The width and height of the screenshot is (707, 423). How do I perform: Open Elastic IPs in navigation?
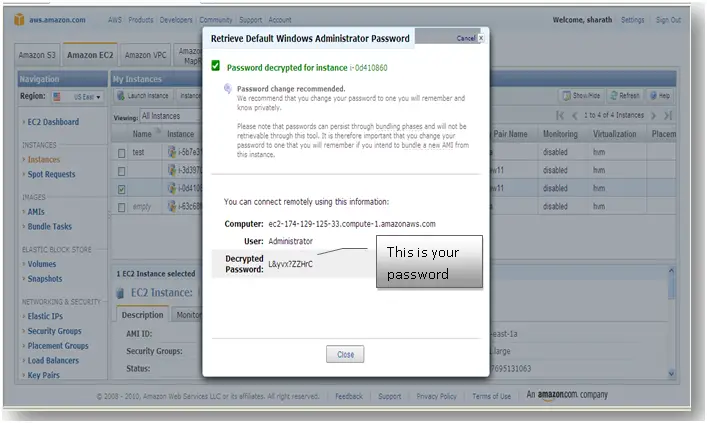coord(45,316)
